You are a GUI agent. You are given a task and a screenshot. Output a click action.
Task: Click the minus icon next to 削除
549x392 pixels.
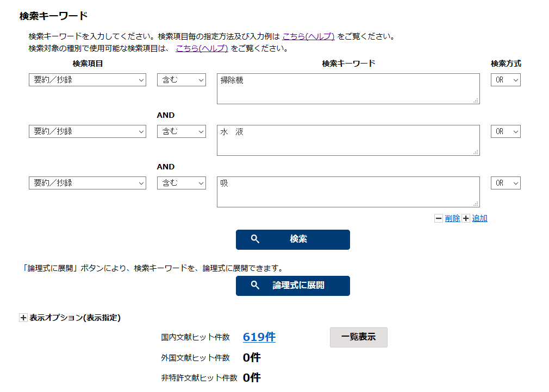438,219
